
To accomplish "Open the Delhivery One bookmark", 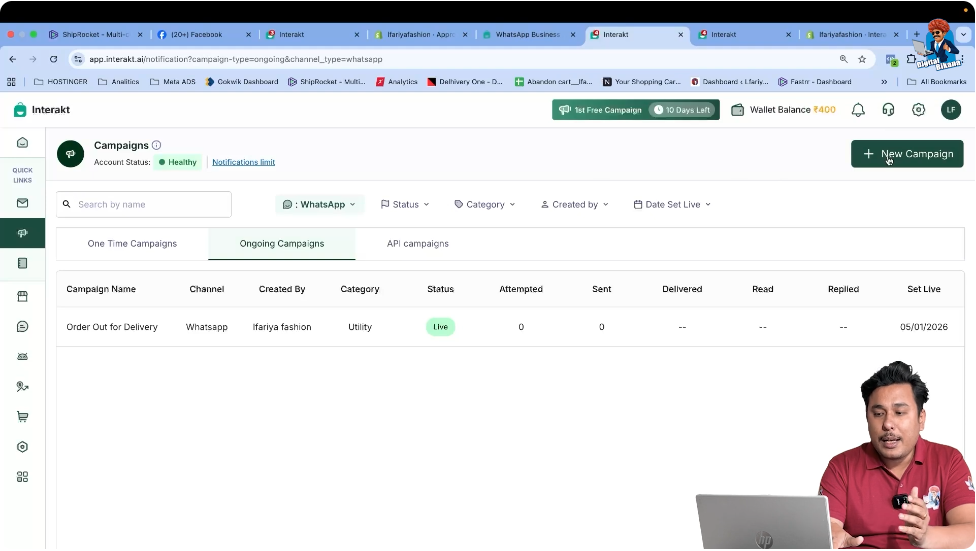I will (x=465, y=82).
